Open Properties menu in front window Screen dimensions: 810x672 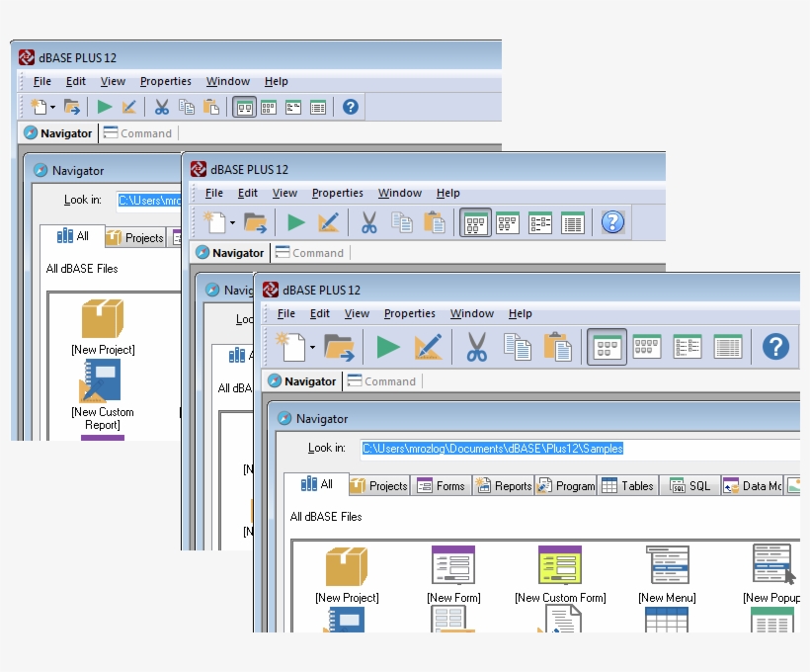tap(410, 313)
